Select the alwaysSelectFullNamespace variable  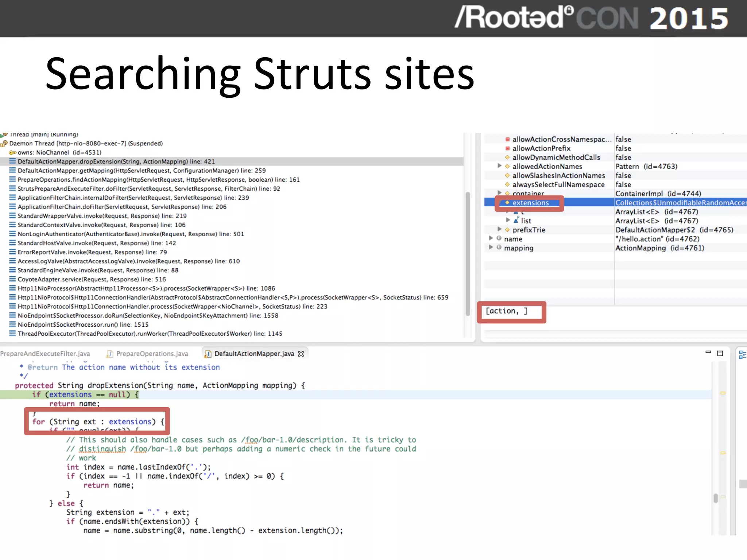[x=558, y=185]
